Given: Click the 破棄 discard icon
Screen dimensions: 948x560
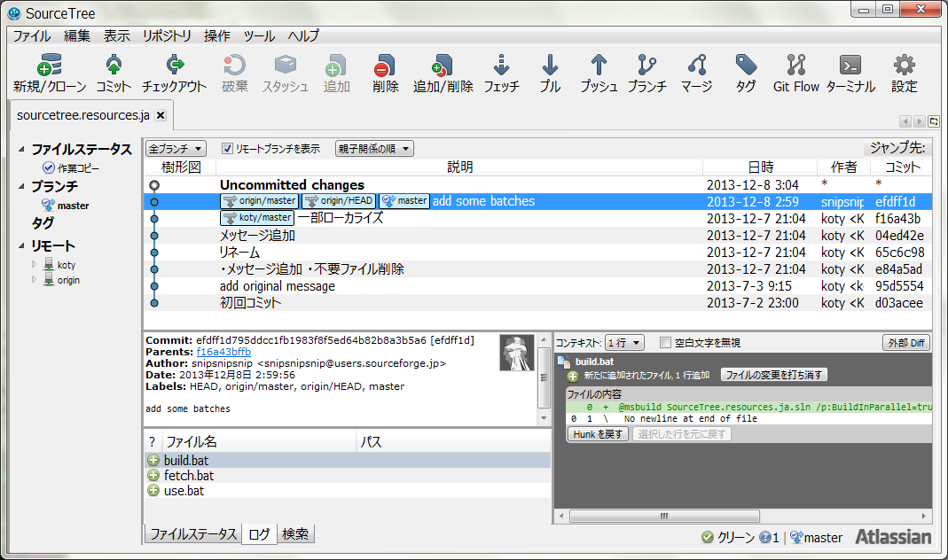Looking at the screenshot, I should (x=235, y=66).
